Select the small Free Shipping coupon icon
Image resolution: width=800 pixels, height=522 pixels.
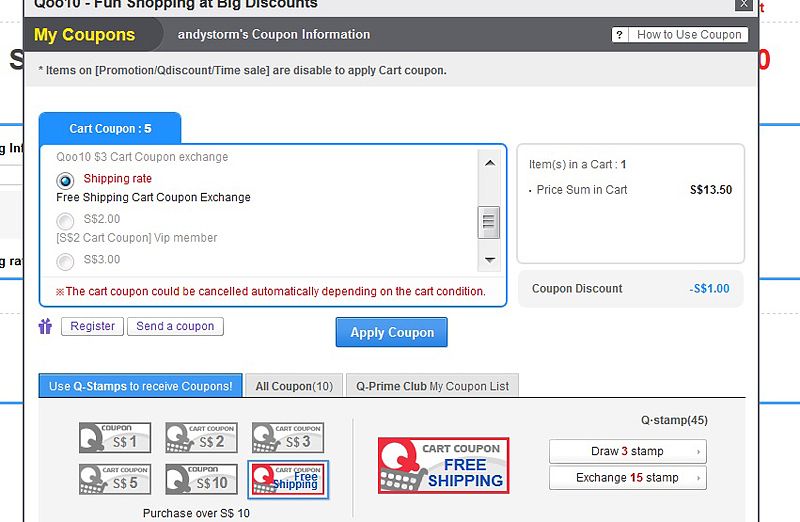(x=287, y=479)
